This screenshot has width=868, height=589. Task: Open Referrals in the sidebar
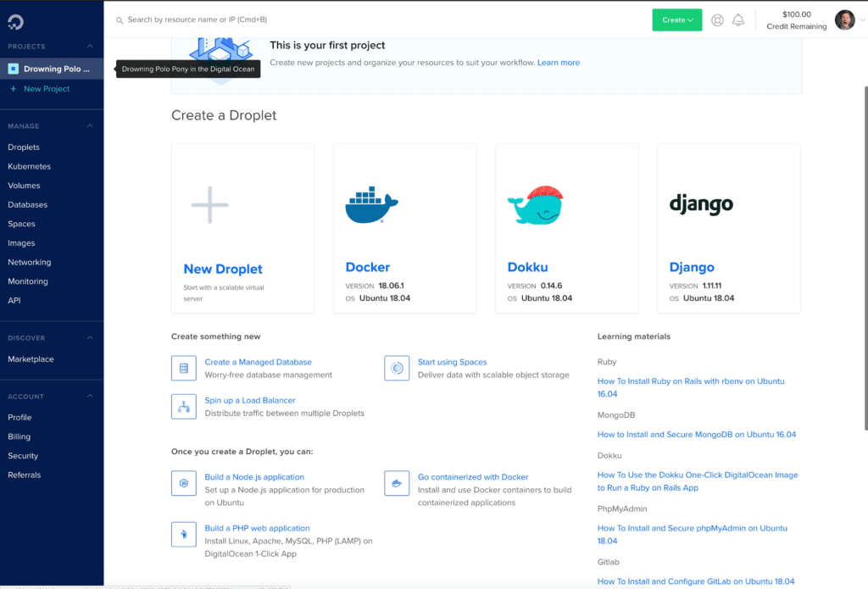[x=25, y=475]
